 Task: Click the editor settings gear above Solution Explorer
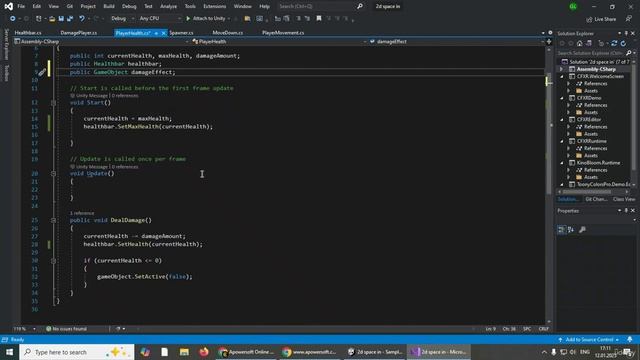click(x=550, y=33)
